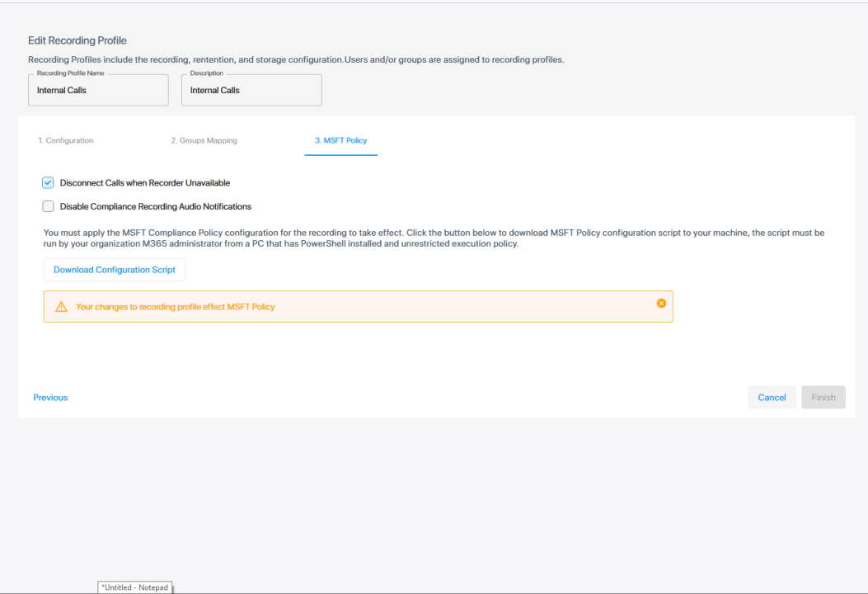This screenshot has height=594, width=868.
Task: Click the Edit Recording Profile heading
Action: pos(77,40)
